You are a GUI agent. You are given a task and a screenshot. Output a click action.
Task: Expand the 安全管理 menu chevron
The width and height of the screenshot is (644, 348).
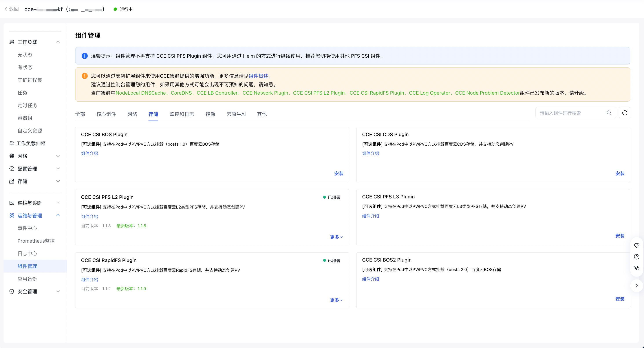(58, 291)
